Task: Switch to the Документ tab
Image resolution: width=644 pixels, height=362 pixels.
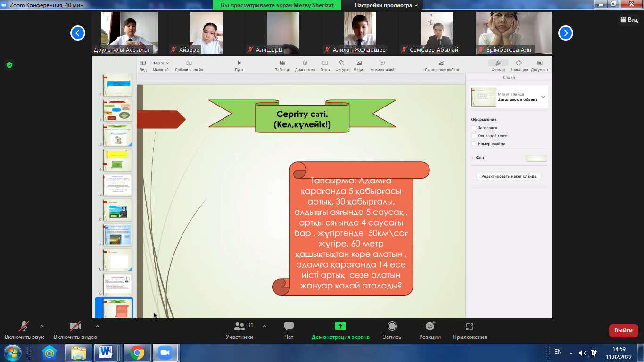Action: coord(539,65)
